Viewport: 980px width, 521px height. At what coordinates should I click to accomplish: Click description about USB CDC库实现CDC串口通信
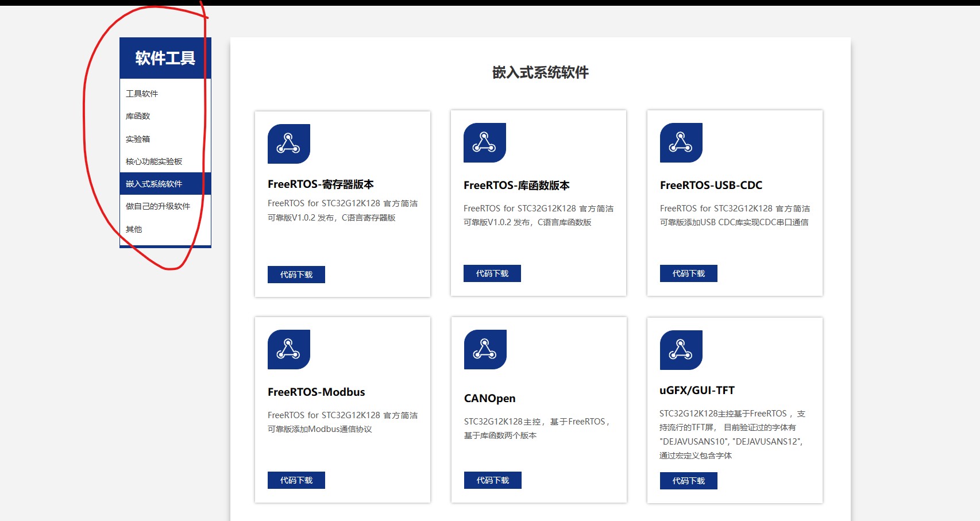point(735,215)
